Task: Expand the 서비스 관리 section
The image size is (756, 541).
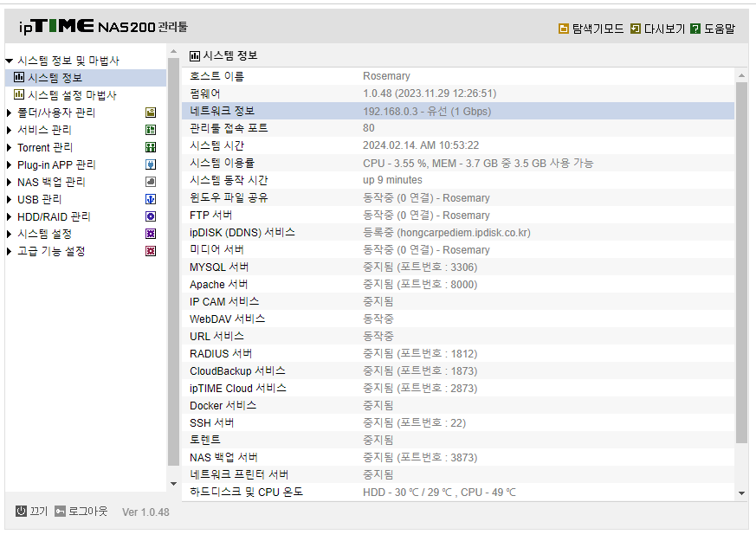Action: (x=9, y=130)
